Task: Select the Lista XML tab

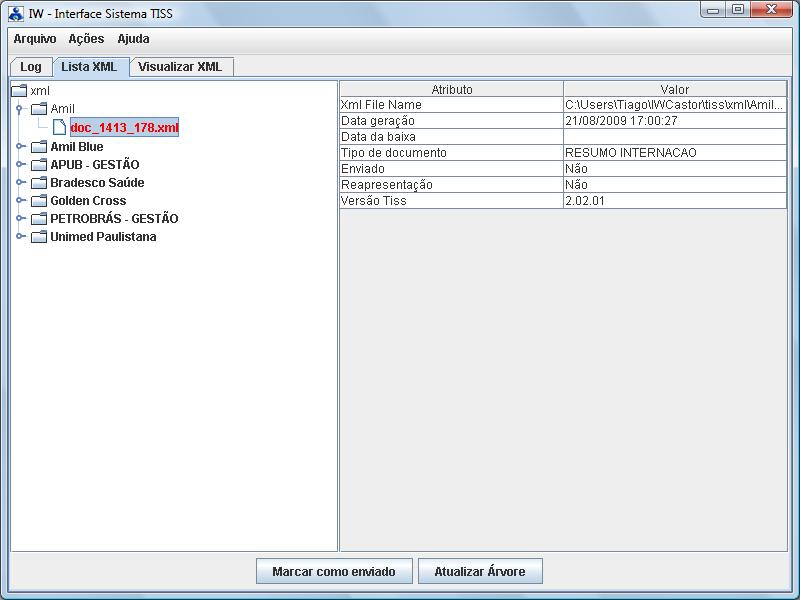Action: tap(89, 67)
